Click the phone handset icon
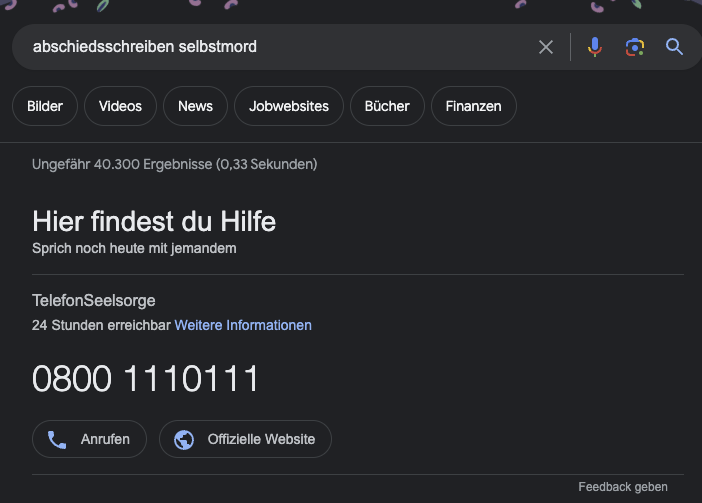702x503 pixels. 57,439
